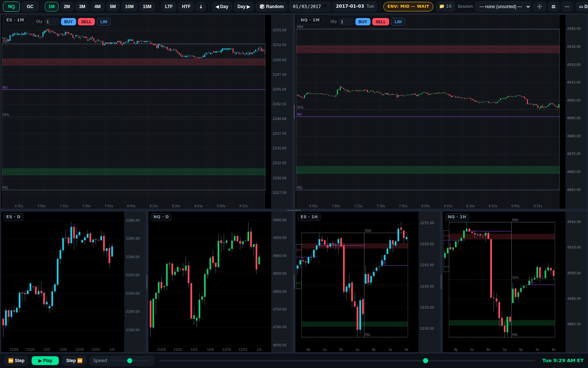Click the 50% label on NQ 1M chart
Viewport: 588px width, 368px height.
coord(300,107)
